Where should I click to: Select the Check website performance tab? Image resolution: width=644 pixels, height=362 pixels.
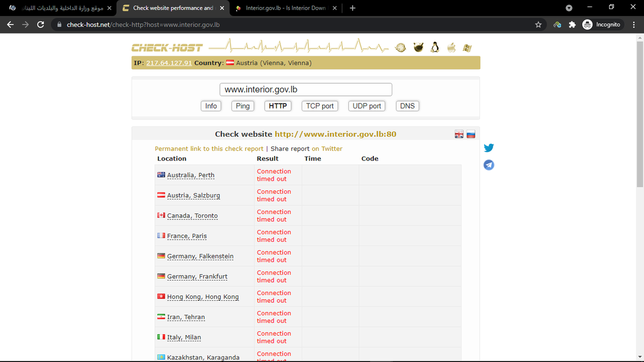pyautogui.click(x=172, y=8)
